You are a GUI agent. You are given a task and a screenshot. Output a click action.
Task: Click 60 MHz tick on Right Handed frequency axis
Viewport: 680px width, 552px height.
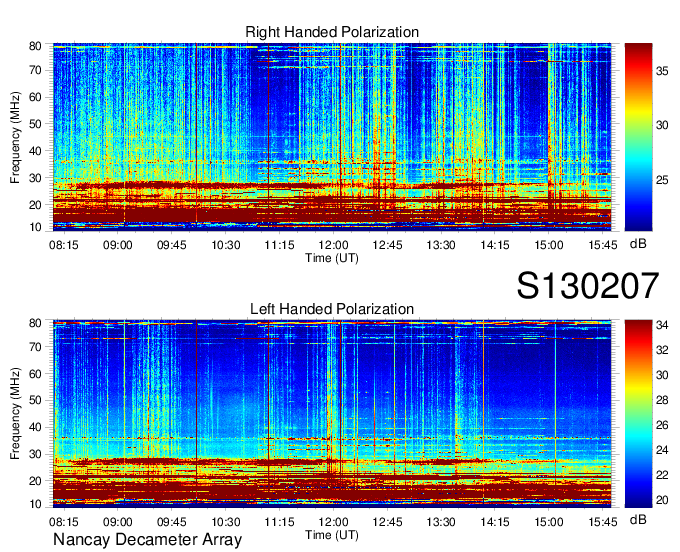click(35, 97)
